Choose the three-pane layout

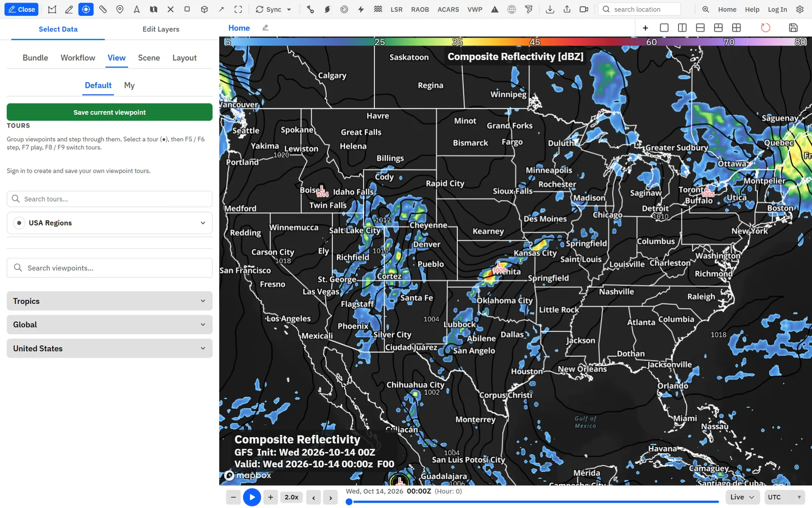[x=718, y=28]
